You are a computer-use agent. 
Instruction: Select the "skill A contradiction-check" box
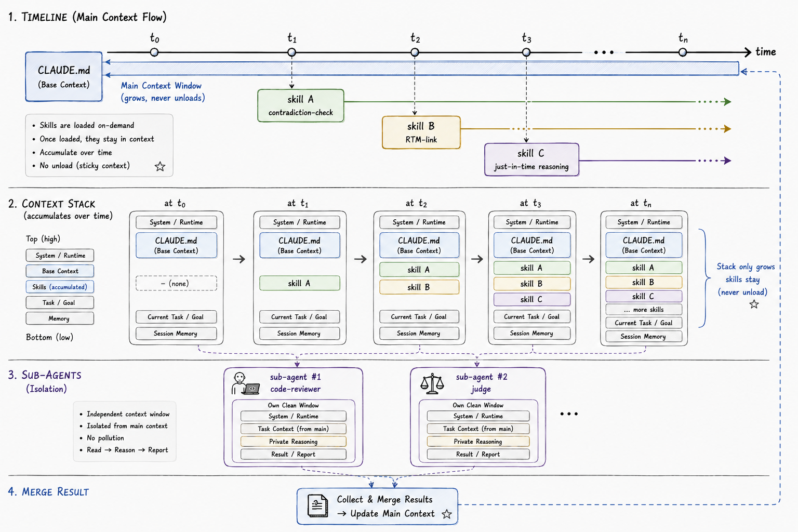click(301, 105)
